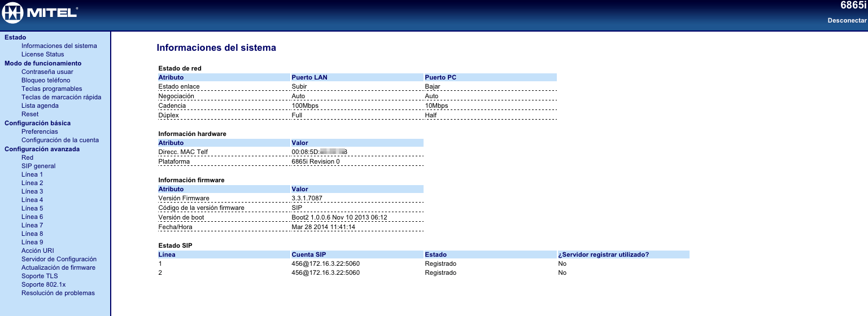Open Teclas de marcación rápida
The image size is (868, 316).
61,97
